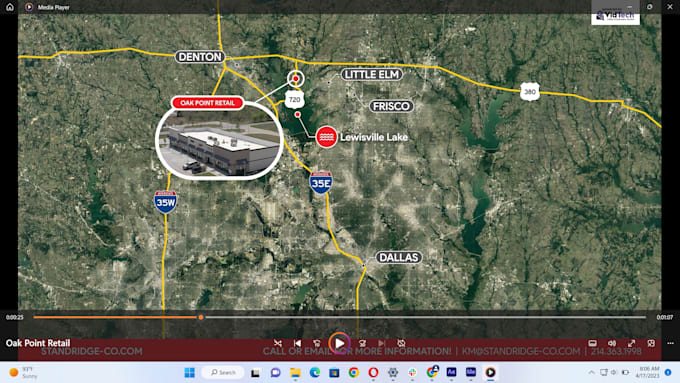
Task: Open Settings gear on the taskbar
Action: pyautogui.click(x=393, y=373)
